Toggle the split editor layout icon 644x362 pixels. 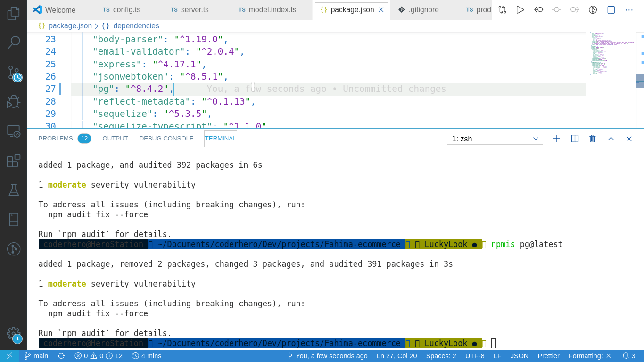610,9
